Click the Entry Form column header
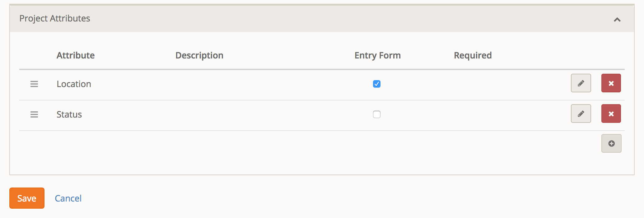The width and height of the screenshot is (644, 218). click(x=377, y=55)
